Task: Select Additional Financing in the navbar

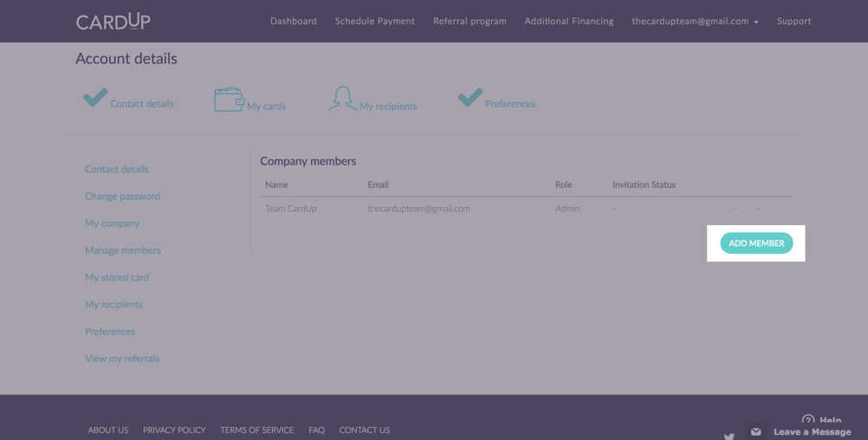Action: (x=569, y=21)
